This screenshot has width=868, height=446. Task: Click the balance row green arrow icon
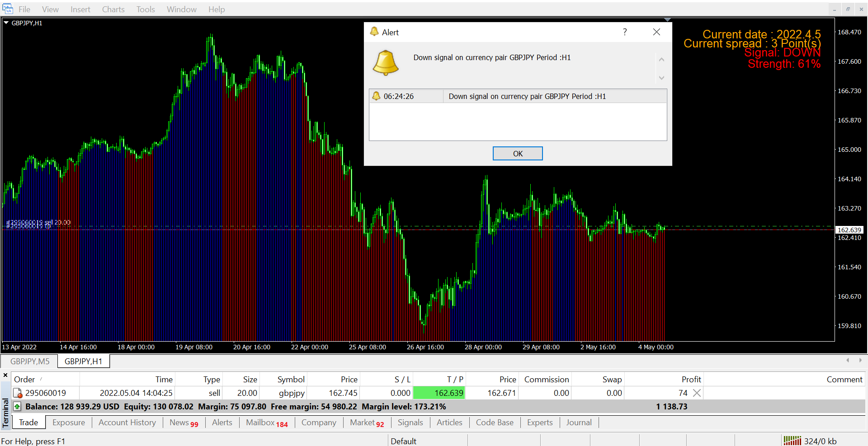coord(17,407)
